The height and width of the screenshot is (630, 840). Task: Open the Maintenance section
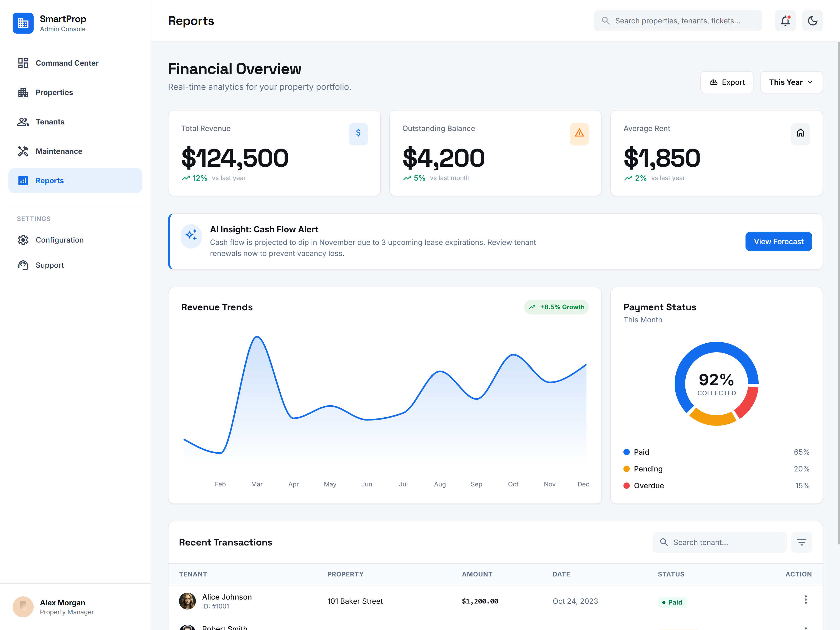pos(59,151)
